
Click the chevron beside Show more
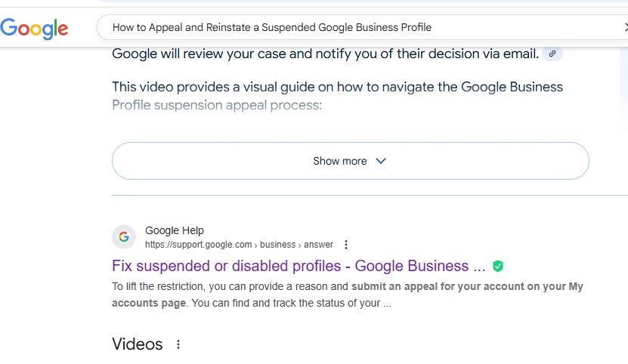click(x=381, y=161)
